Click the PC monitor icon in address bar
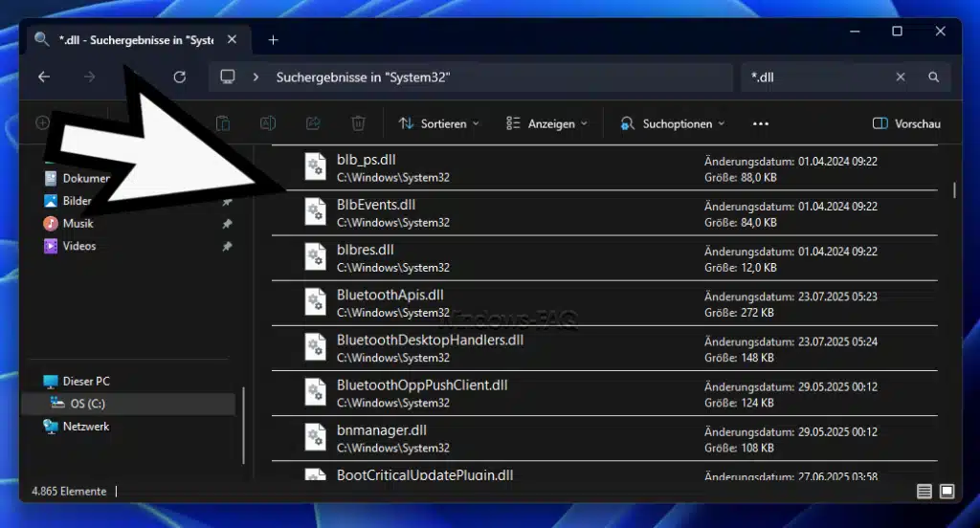The width and height of the screenshot is (980, 528). point(228,77)
